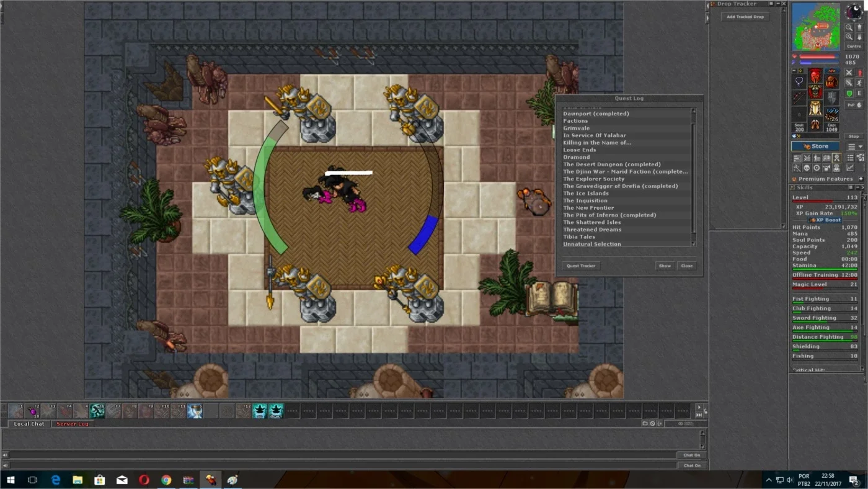Open the Quest Tracker
This screenshot has width=868, height=489.
click(581, 266)
